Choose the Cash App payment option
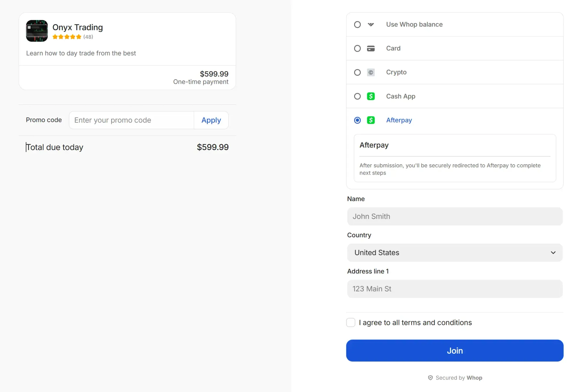582x392 pixels. pyautogui.click(x=400, y=96)
